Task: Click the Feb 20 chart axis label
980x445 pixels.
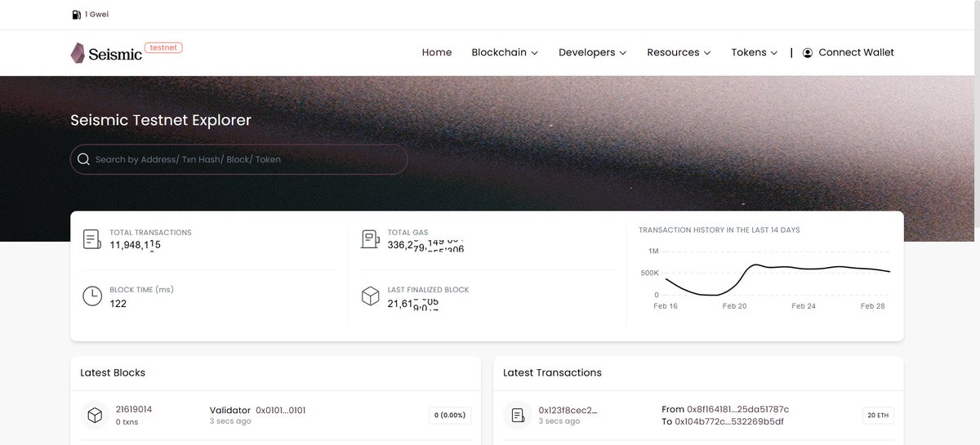Action: click(734, 306)
